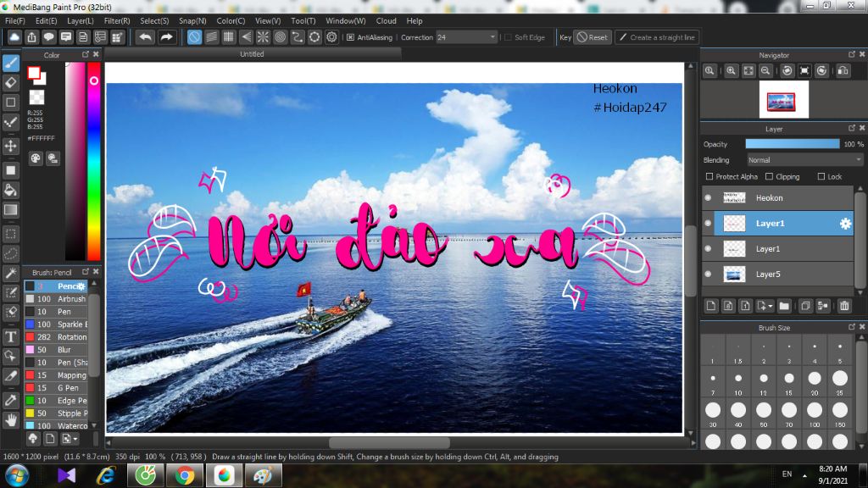Viewport: 868px width, 488px height.
Task: Hide the Layer5 layer
Action: (708, 274)
